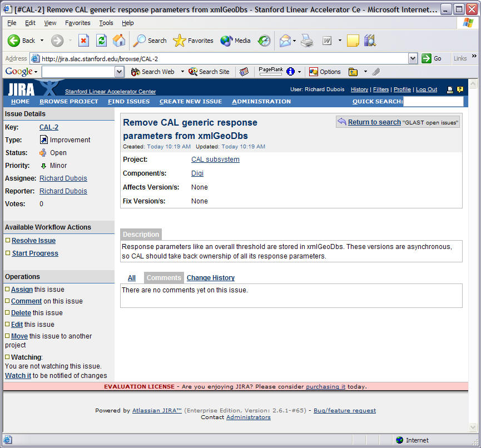Open the Edit button dropdown arrow
Viewport: 481px width, 448px height.
pyautogui.click(x=340, y=41)
